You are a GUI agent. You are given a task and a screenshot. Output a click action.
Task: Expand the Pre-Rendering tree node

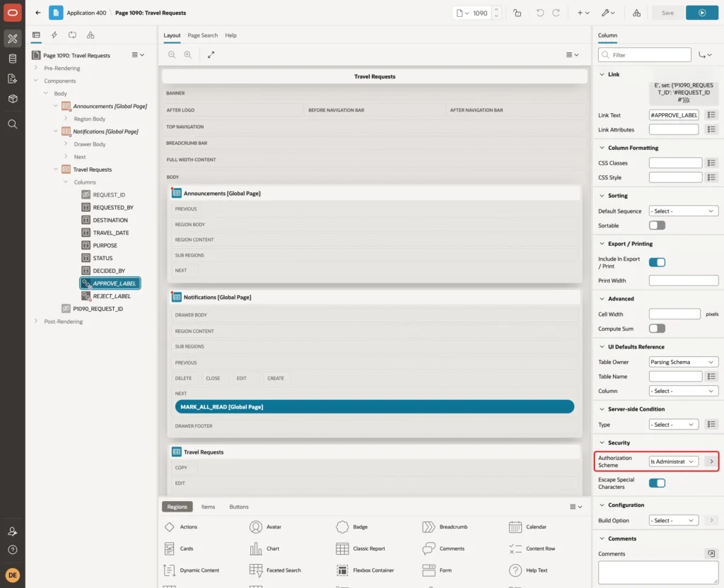tap(36, 68)
